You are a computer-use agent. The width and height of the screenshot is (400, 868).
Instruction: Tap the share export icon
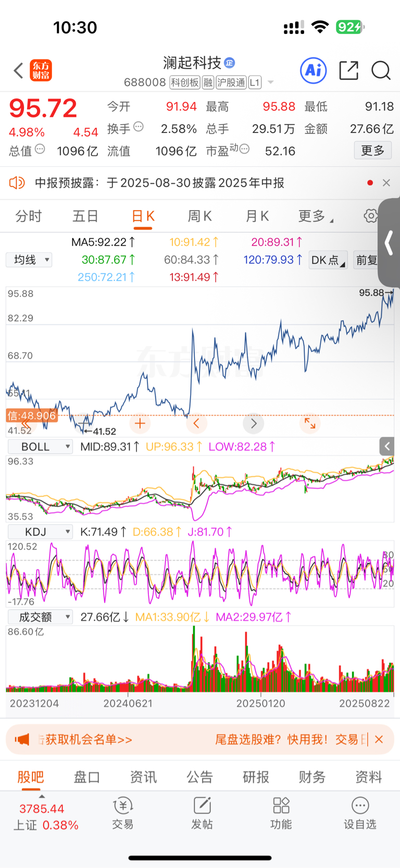coord(348,70)
